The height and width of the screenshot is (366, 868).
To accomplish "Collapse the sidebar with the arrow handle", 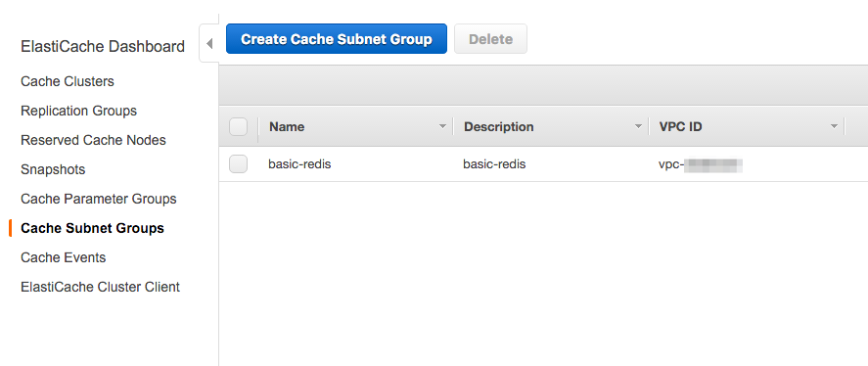I will point(209,43).
